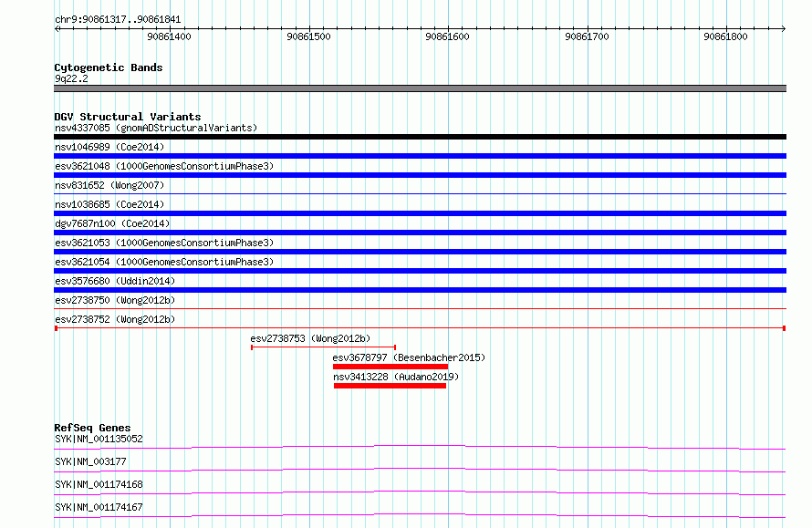This screenshot has height=528, width=812.
Task: Click the 90861600 ruler tick label
Action: [447, 36]
